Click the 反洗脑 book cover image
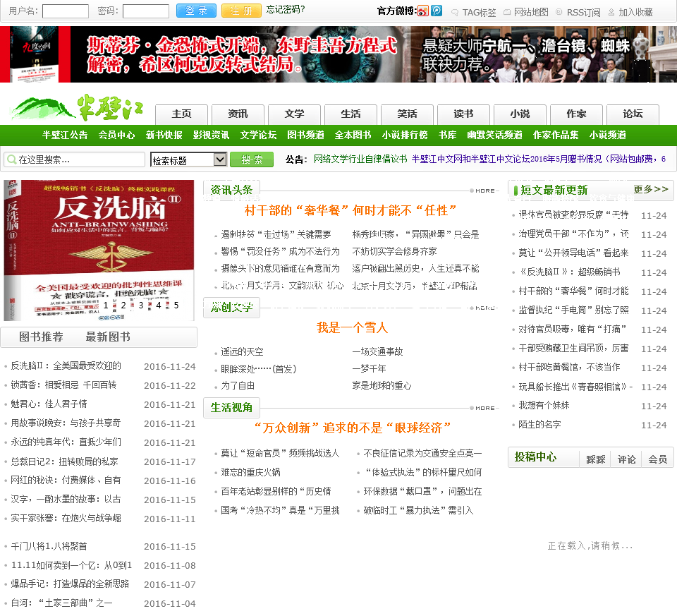This screenshot has width=677, height=616. (99, 250)
